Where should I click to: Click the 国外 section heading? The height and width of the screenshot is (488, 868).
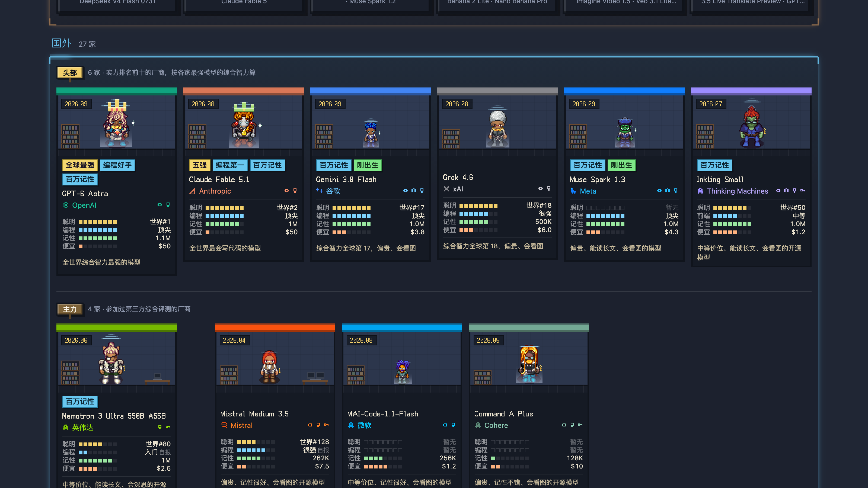pos(61,43)
